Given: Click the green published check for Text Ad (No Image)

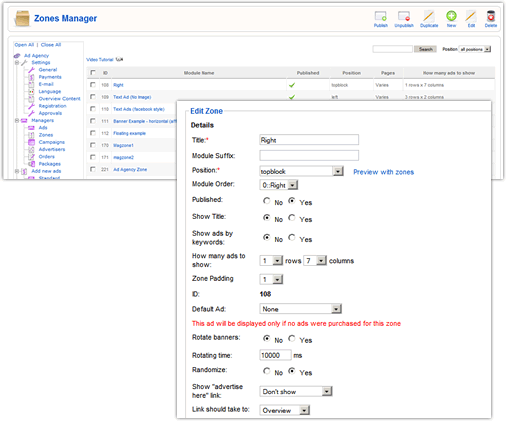Looking at the screenshot, I should [x=292, y=97].
